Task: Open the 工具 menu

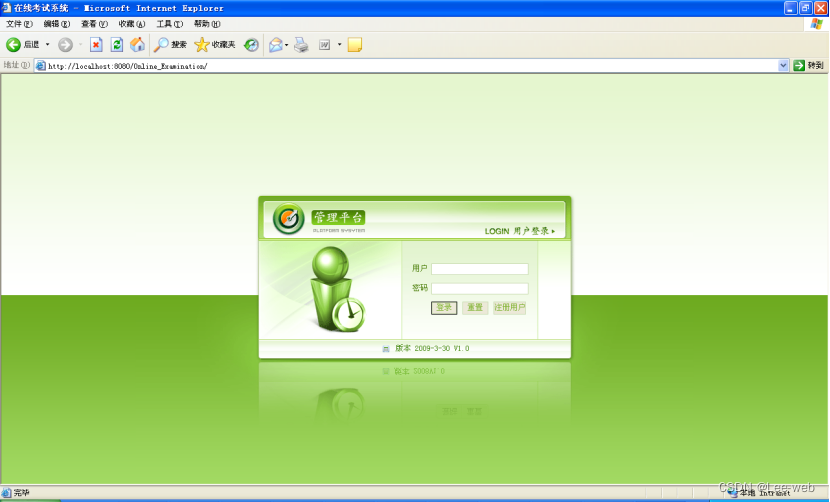Action: (169, 24)
